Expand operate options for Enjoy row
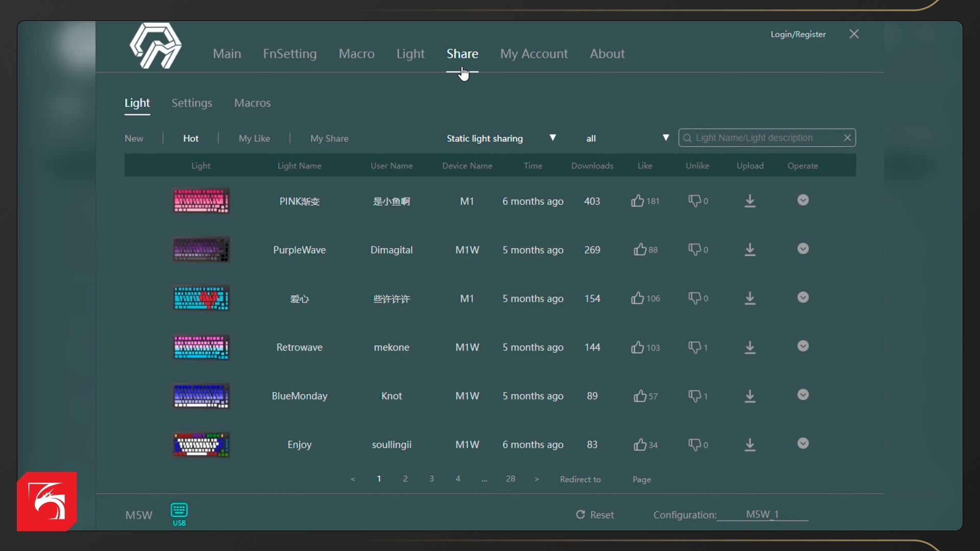This screenshot has width=980, height=551. pyautogui.click(x=803, y=443)
